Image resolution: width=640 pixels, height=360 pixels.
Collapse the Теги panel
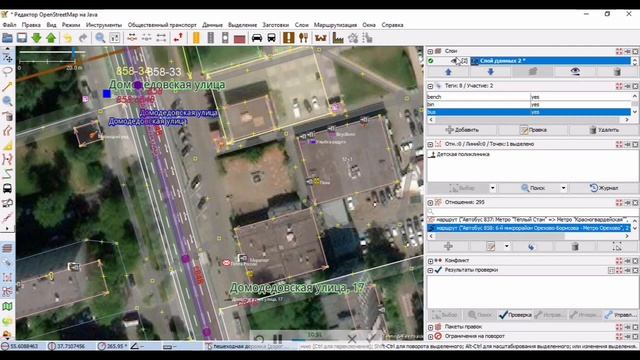point(430,86)
